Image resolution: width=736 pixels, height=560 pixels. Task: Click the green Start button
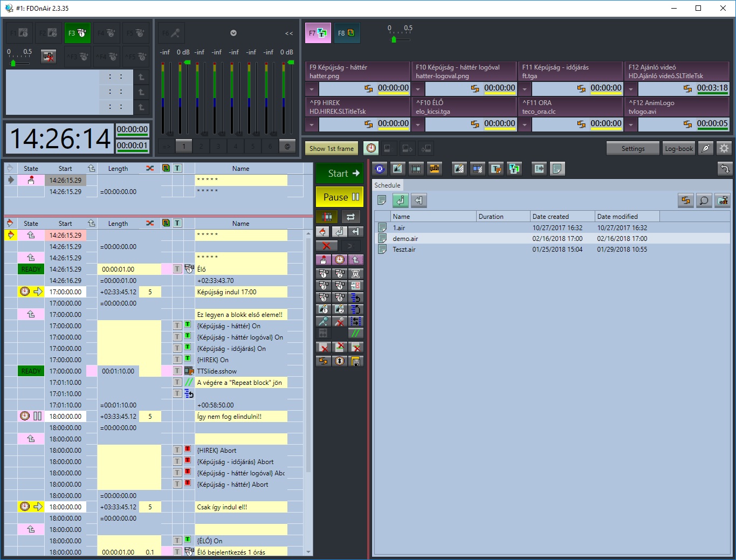click(340, 173)
